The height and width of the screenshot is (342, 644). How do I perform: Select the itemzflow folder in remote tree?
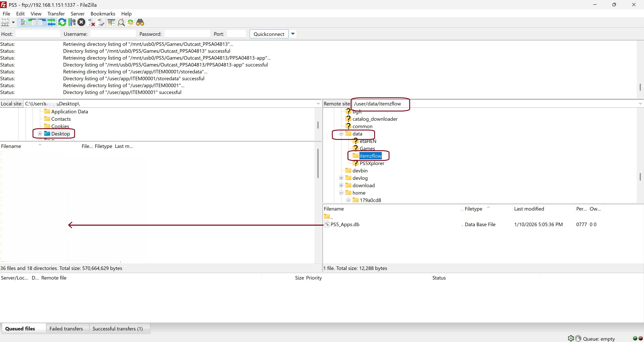click(370, 156)
